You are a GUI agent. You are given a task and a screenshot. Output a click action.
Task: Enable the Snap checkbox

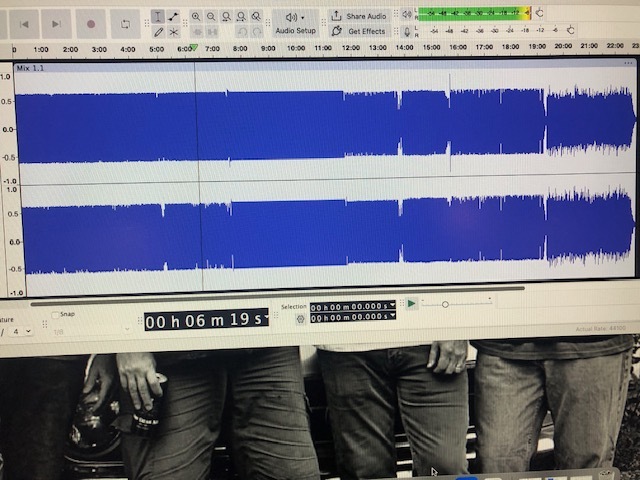tap(56, 314)
